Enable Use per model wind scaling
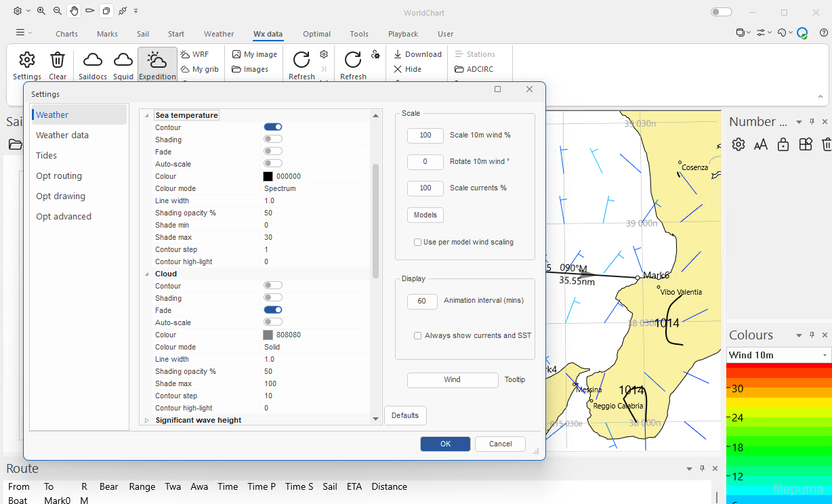This screenshot has height=504, width=832. click(418, 242)
